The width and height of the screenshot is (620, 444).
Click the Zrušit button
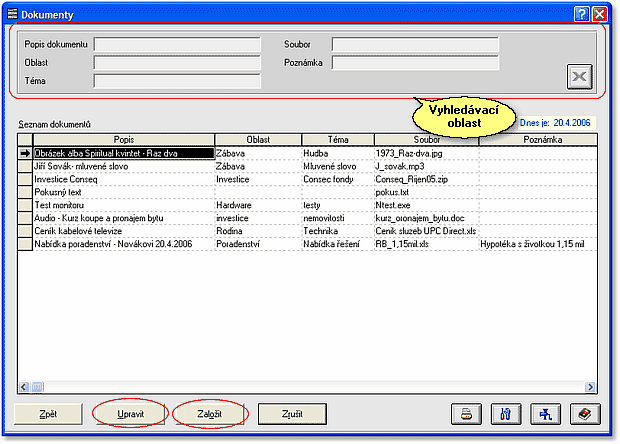293,413
